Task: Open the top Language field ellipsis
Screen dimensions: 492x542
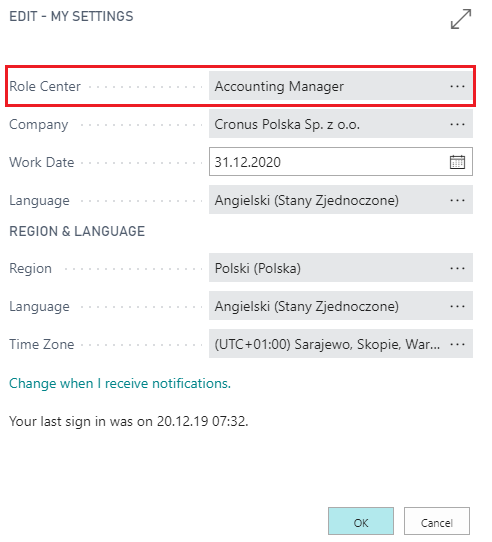Action: coord(457,200)
